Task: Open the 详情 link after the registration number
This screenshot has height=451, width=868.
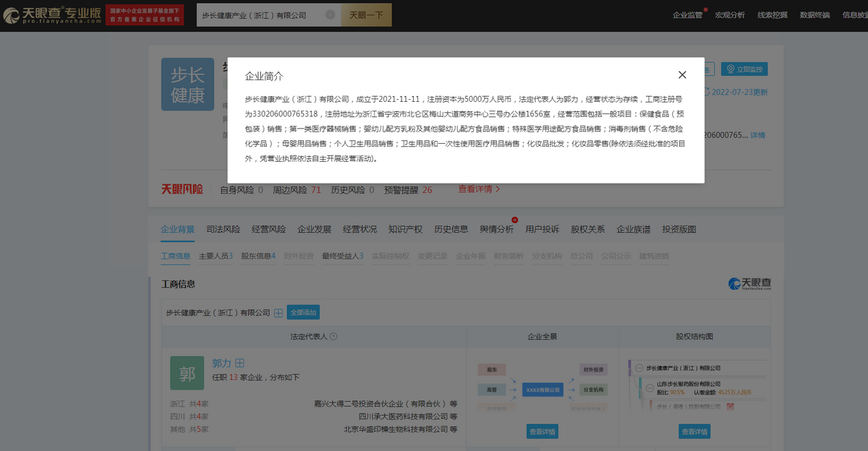Action: tap(757, 135)
